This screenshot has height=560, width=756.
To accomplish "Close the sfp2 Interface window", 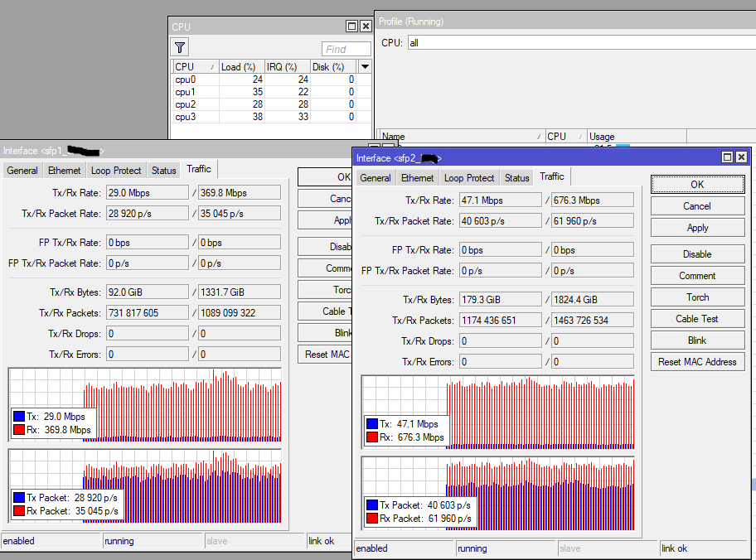I will (x=742, y=157).
